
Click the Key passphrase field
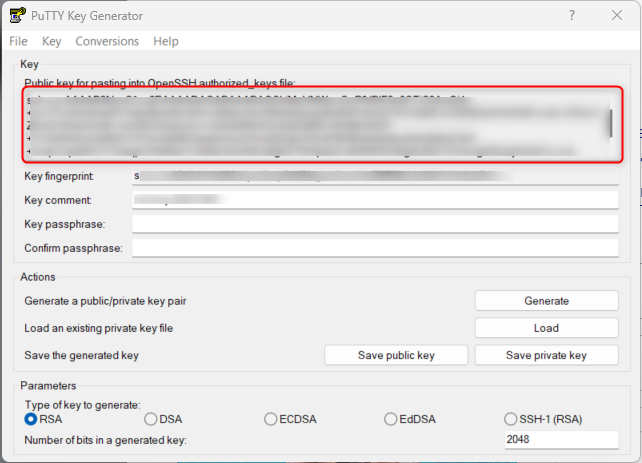click(x=375, y=224)
